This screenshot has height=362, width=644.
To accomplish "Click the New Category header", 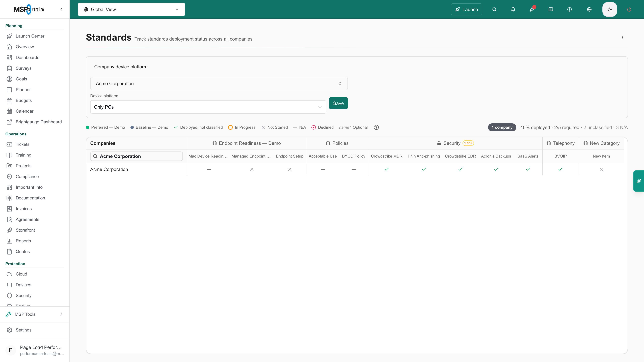I will point(601,143).
